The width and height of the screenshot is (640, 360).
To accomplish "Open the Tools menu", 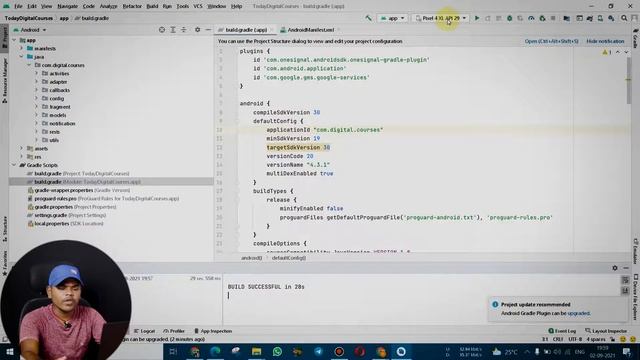I will click(x=182, y=6).
